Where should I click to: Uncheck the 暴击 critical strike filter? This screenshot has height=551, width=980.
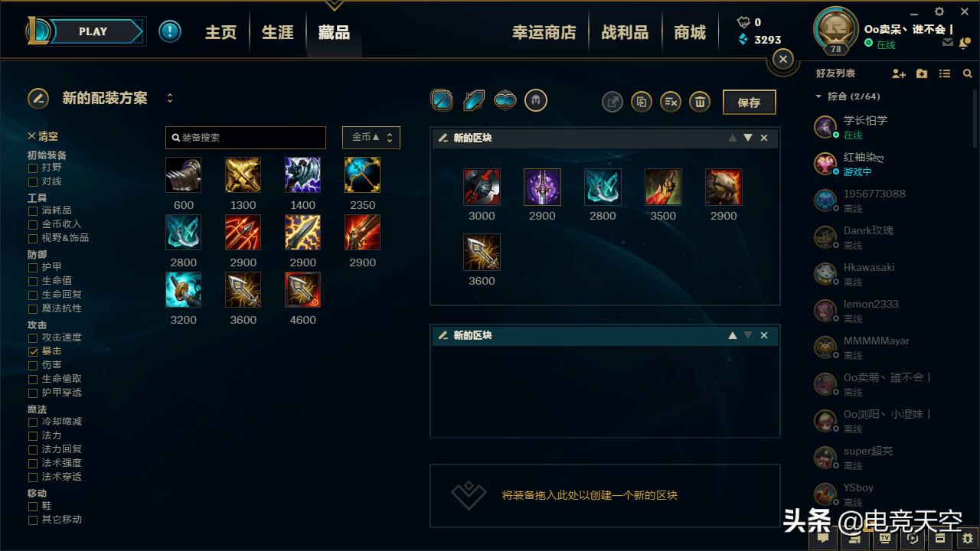pos(33,351)
